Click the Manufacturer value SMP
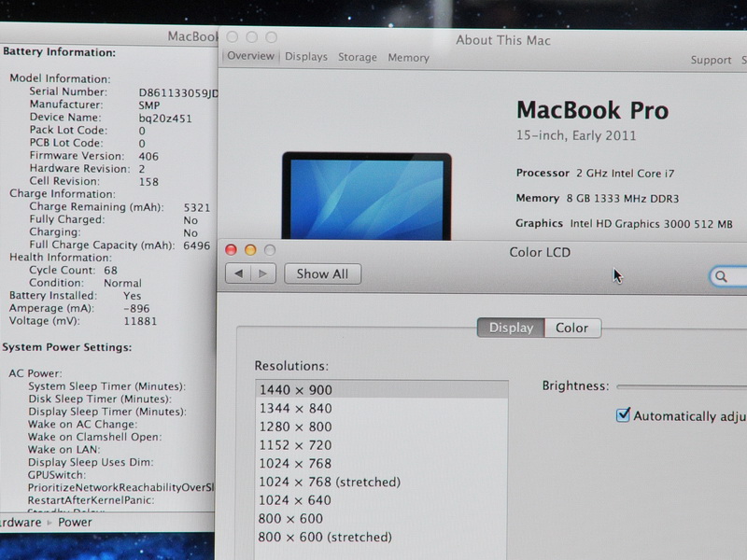 coord(149,105)
